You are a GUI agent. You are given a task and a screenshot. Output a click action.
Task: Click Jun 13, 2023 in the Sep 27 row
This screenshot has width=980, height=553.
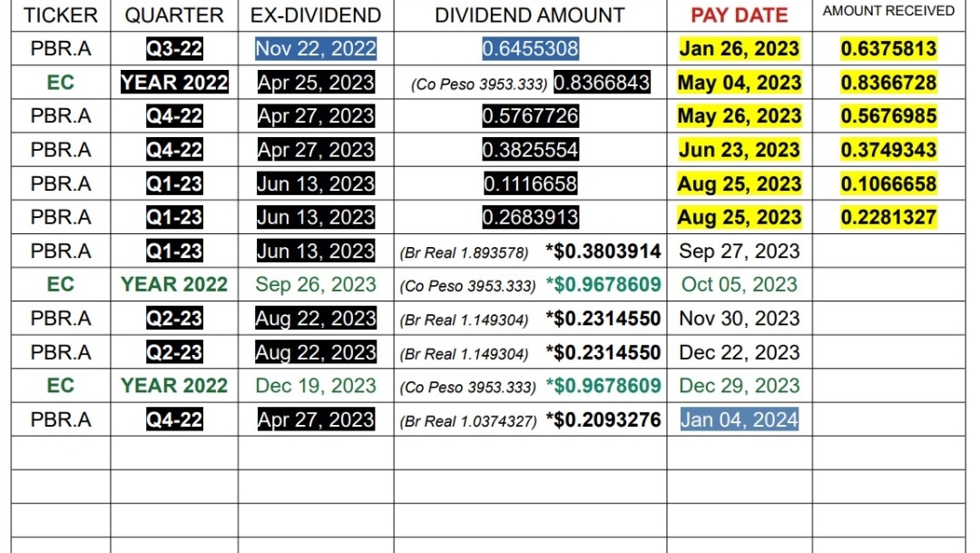coord(316,251)
